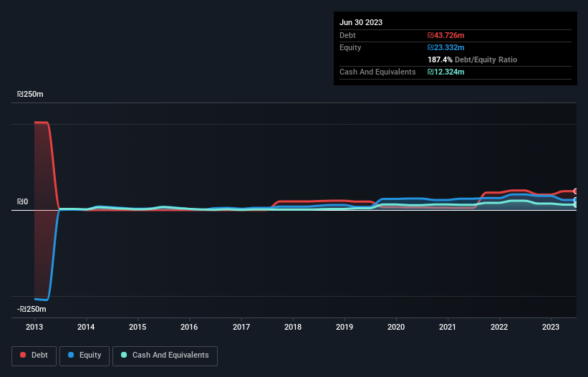The height and width of the screenshot is (377, 588).
Task: Select the red Debt endpoint marker on chart
Action: pyautogui.click(x=576, y=191)
